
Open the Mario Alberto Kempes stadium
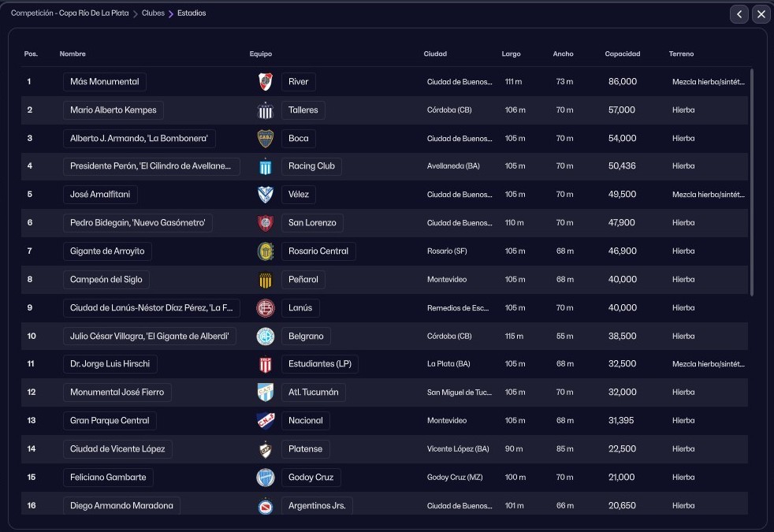tap(113, 110)
